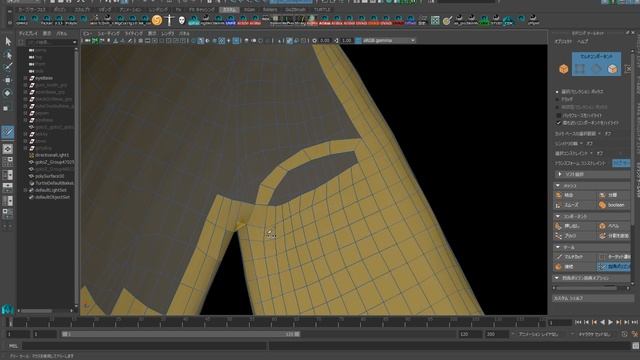Click the Connect tool icon
The width and height of the screenshot is (640, 360).
[559, 267]
